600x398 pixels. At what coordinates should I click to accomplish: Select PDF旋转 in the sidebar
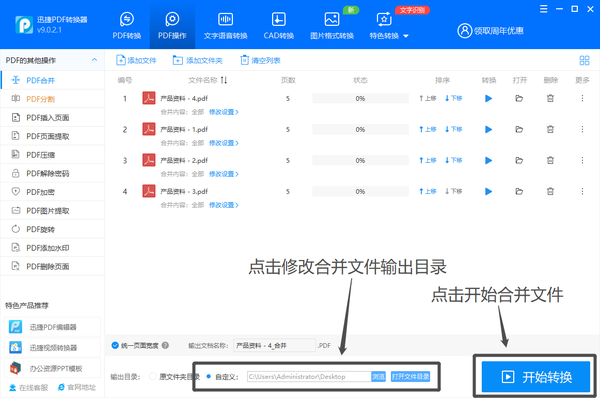(52, 229)
